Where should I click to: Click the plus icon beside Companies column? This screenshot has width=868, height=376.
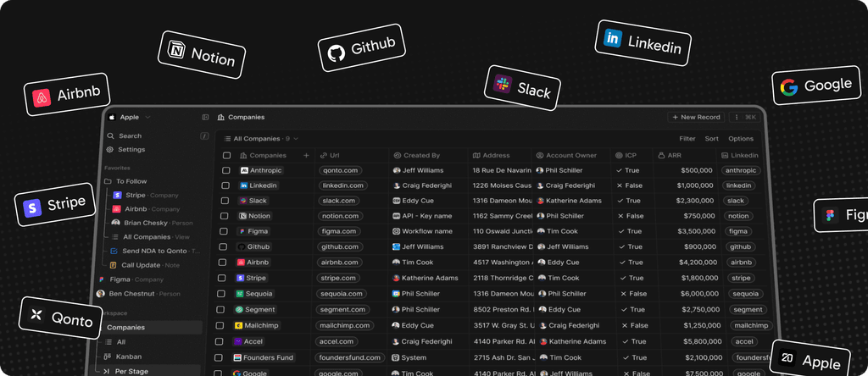[306, 155]
